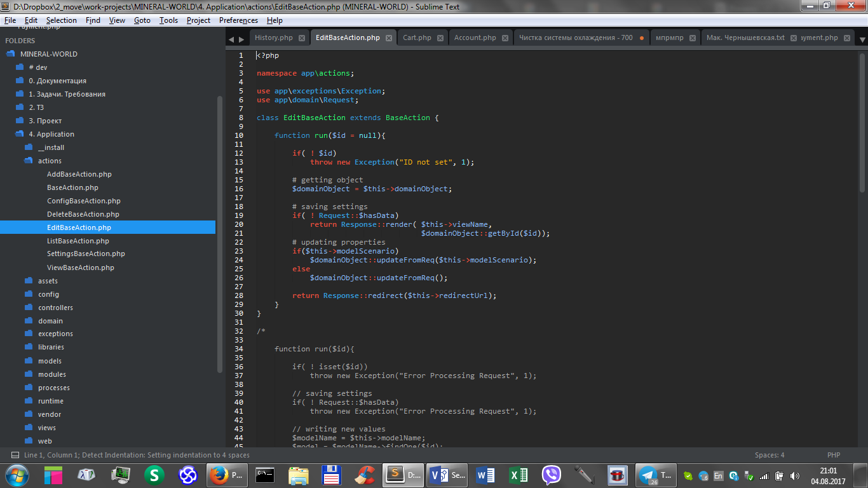Open the tab list dropdown arrow
The height and width of the screenshot is (488, 868).
tap(862, 39)
